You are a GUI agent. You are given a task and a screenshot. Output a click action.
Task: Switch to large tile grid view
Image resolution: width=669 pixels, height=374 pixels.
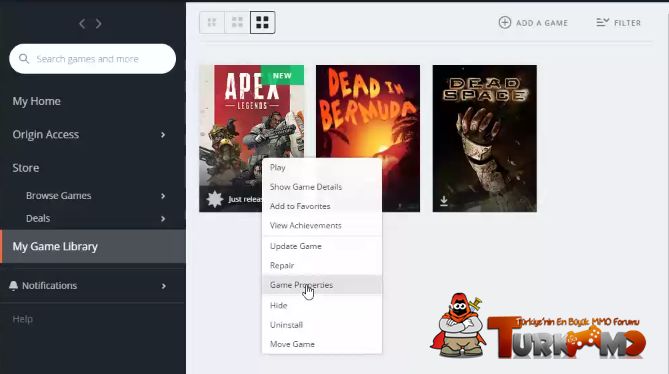tap(262, 22)
